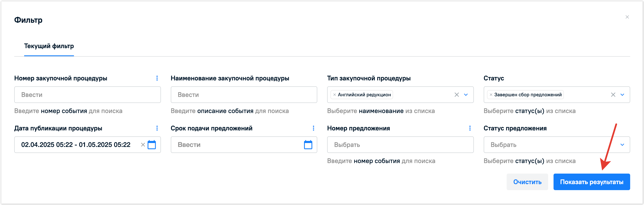Open options menu for Номер закупочной процедуры

pos(157,78)
